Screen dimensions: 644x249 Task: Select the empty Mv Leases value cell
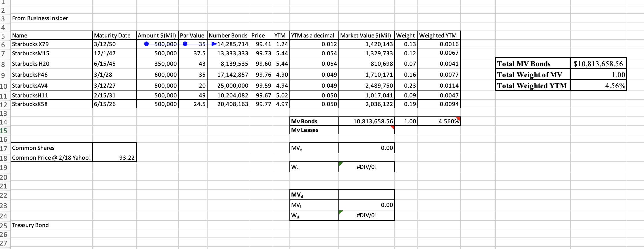[x=367, y=130]
